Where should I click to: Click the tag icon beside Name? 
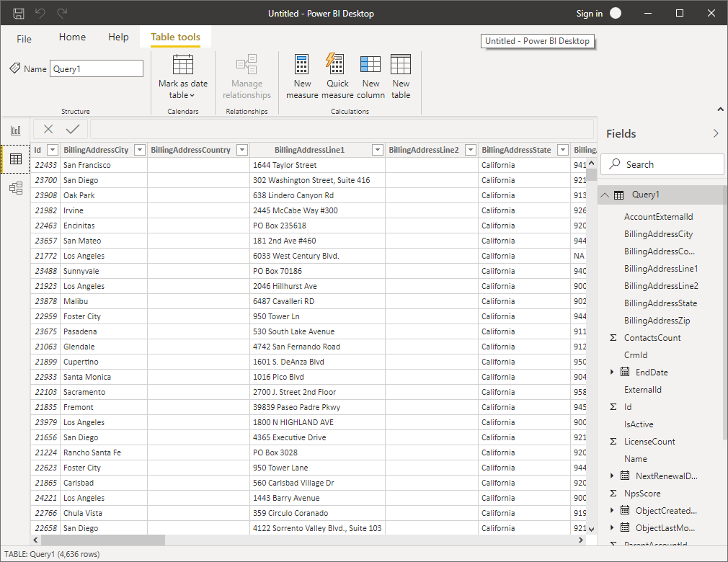(15, 68)
